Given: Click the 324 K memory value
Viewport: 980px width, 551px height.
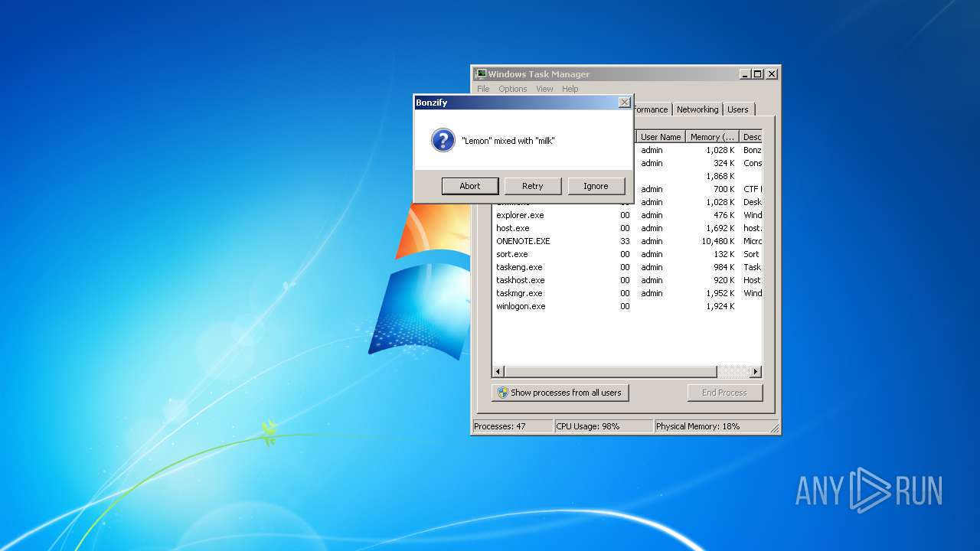Looking at the screenshot, I should click(x=724, y=163).
